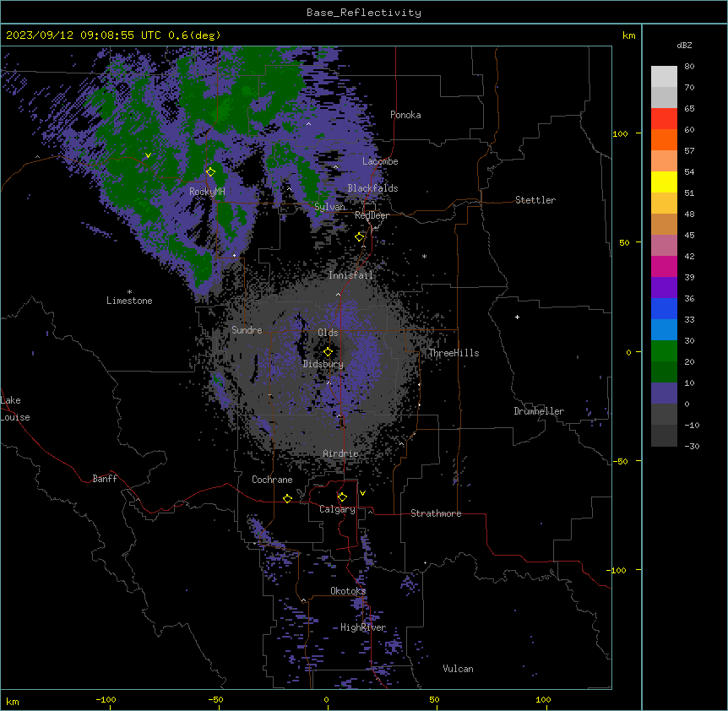This screenshot has width=728, height=711.
Task: Pick the purple 36-39 dBZ legend swatch
Action: tap(664, 288)
